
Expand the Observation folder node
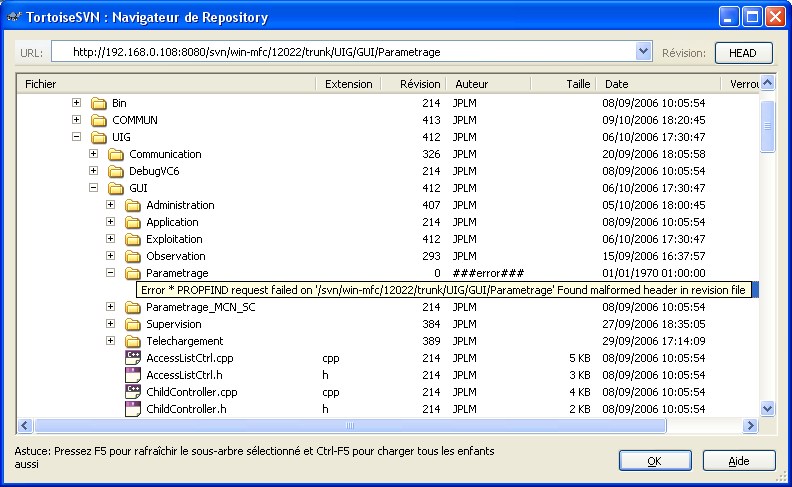pyautogui.click(x=111, y=256)
